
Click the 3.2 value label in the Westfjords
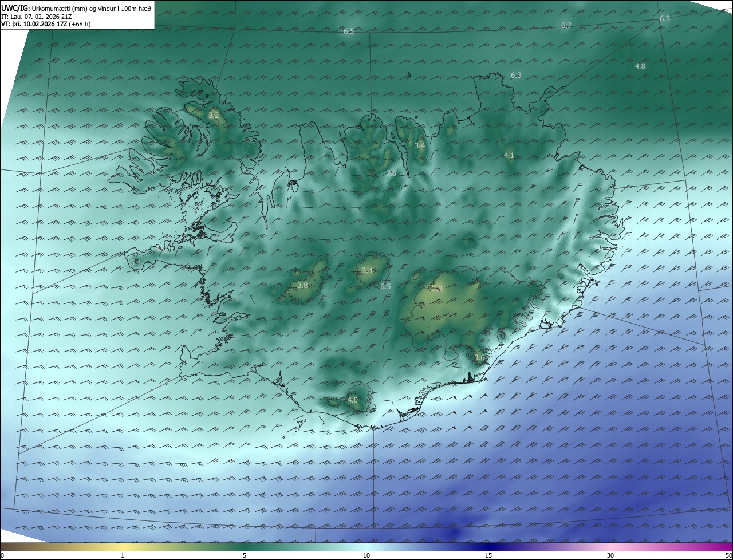click(214, 116)
